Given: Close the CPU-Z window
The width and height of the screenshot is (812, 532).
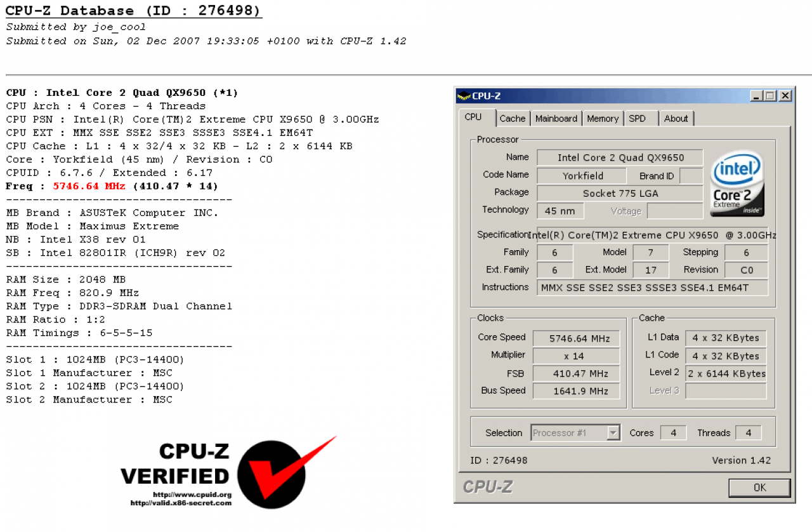Looking at the screenshot, I should pyautogui.click(x=785, y=96).
